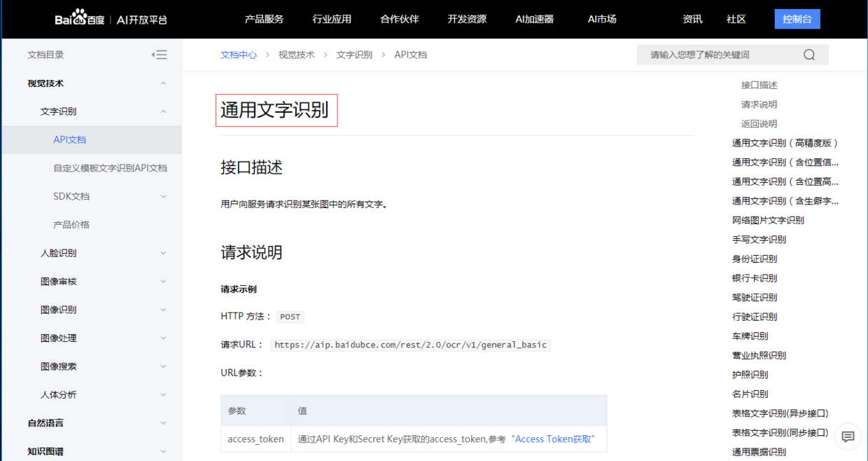This screenshot has height=461, width=868.
Task: Collapse the 文字识别 subsection chevron
Action: coord(163,111)
